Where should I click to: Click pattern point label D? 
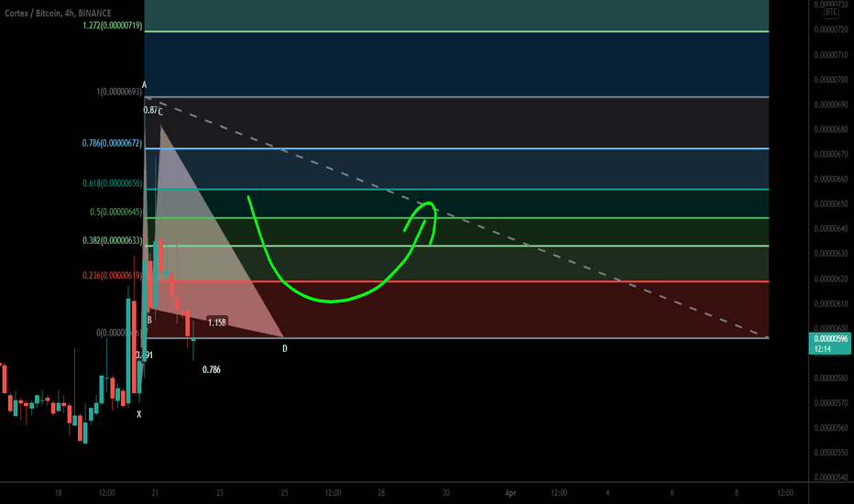click(x=284, y=349)
